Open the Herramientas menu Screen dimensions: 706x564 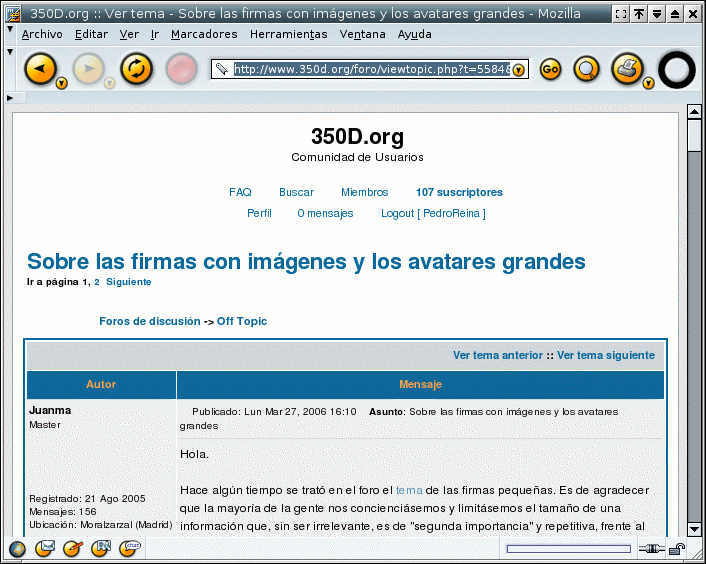point(288,34)
